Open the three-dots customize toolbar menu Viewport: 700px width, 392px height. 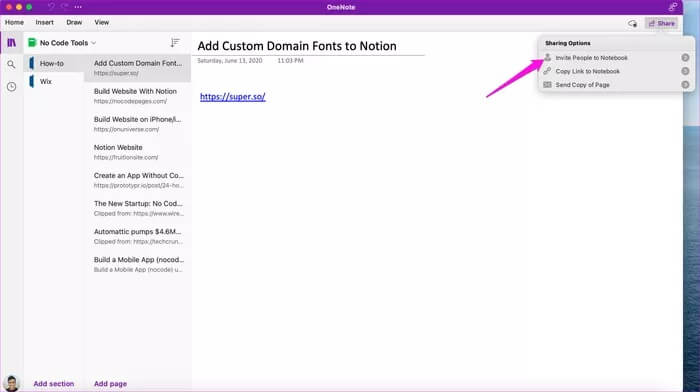[x=78, y=7]
